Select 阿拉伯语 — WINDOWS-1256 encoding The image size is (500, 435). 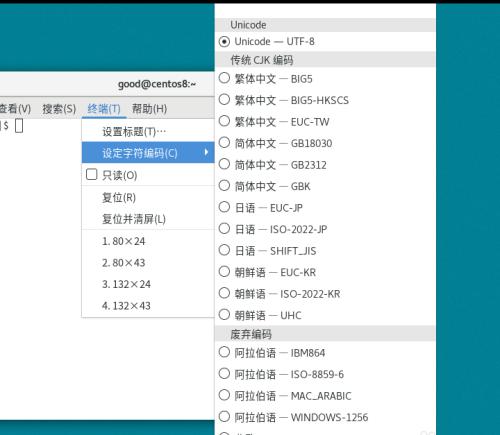[x=325, y=417]
